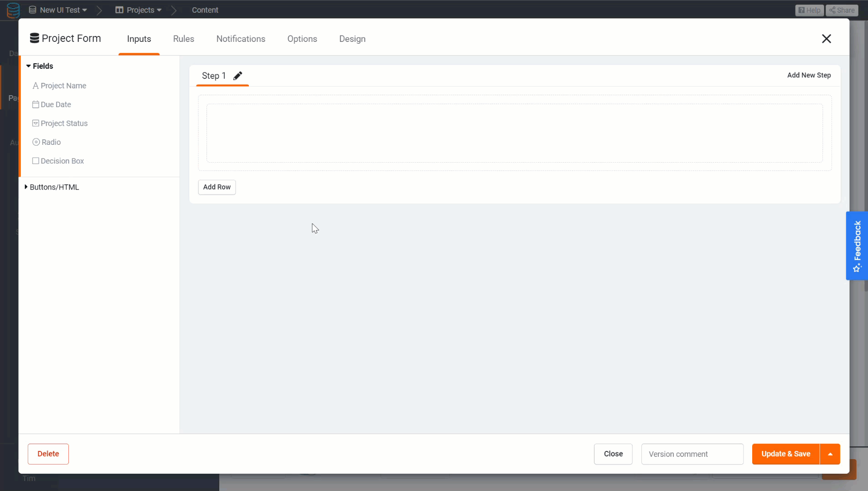Click the pencil icon to rename Step 1

click(238, 76)
